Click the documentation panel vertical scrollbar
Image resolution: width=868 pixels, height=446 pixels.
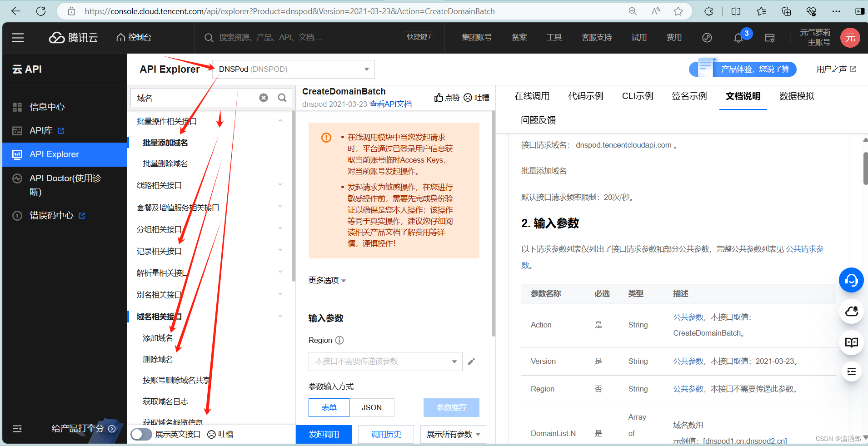[865, 168]
